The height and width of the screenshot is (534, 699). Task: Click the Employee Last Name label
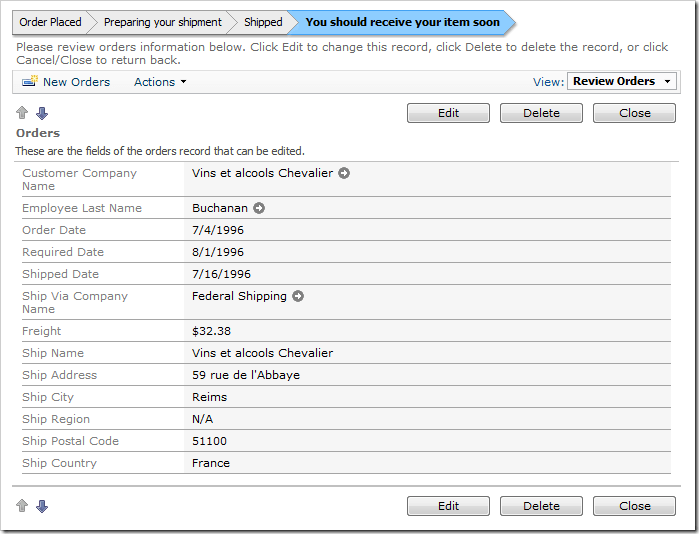point(82,208)
